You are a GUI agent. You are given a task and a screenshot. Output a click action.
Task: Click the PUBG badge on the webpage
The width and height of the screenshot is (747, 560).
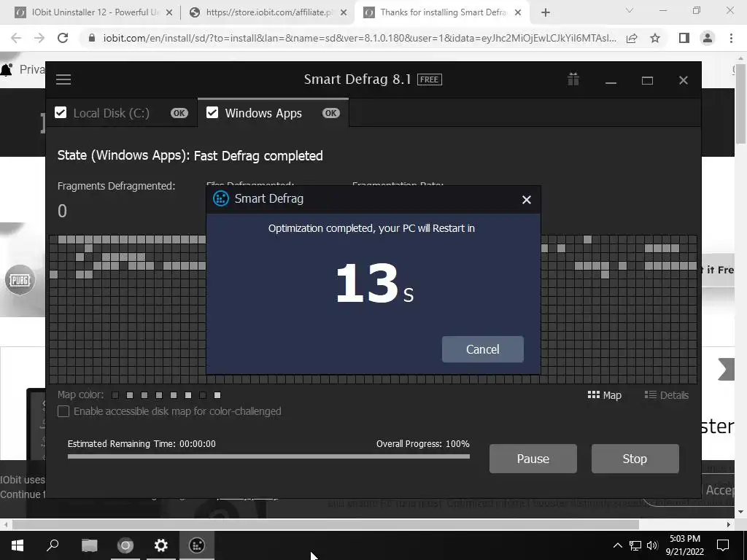coord(20,280)
